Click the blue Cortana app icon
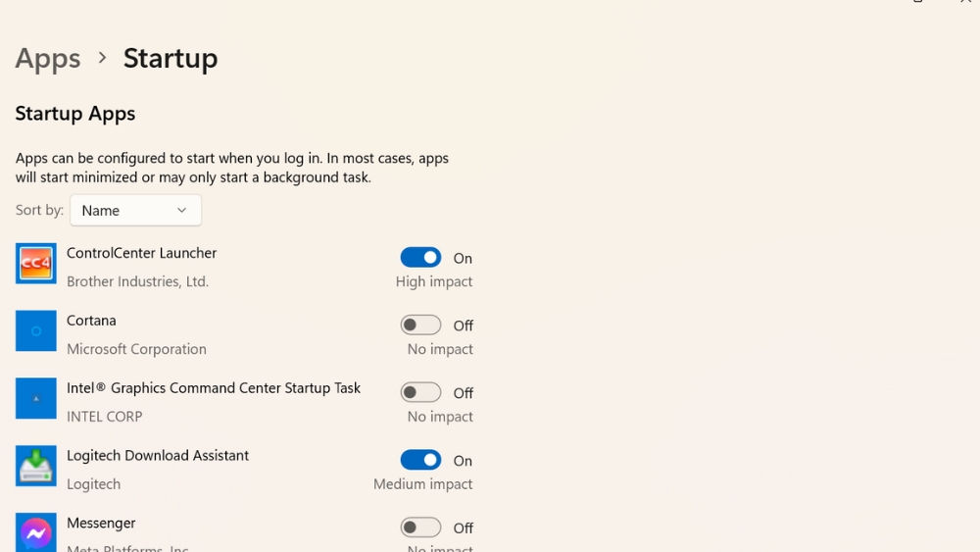980x552 pixels. coord(35,330)
